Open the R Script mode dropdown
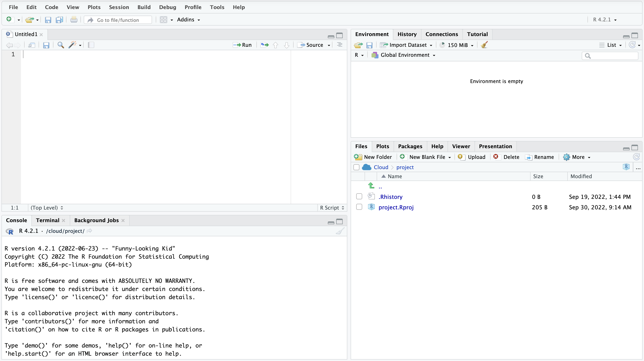This screenshot has height=361, width=644. (x=332, y=208)
